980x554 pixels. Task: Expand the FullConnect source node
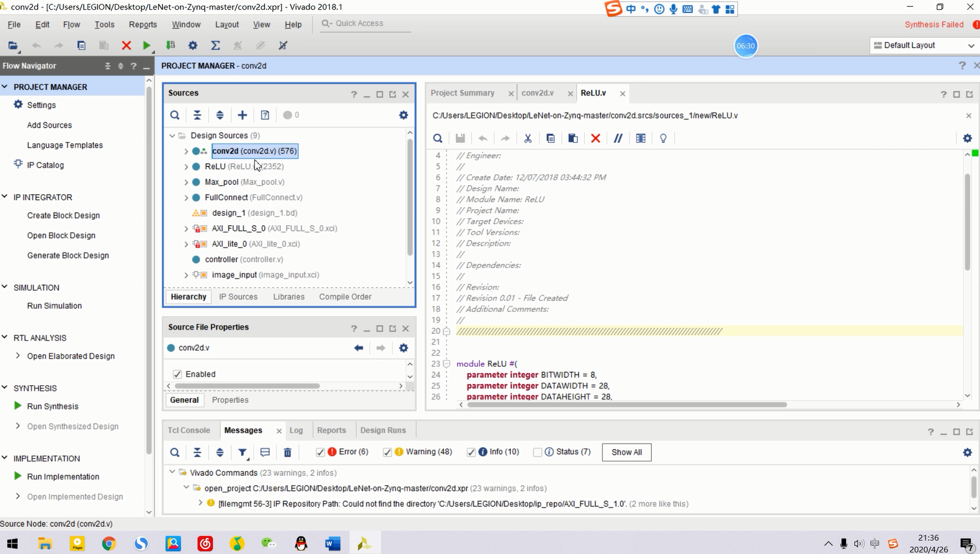click(186, 198)
